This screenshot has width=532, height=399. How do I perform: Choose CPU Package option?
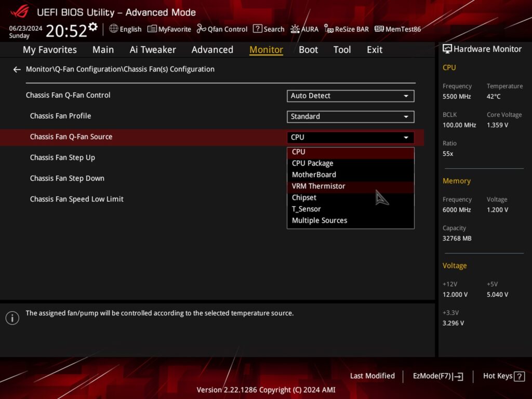click(351, 163)
